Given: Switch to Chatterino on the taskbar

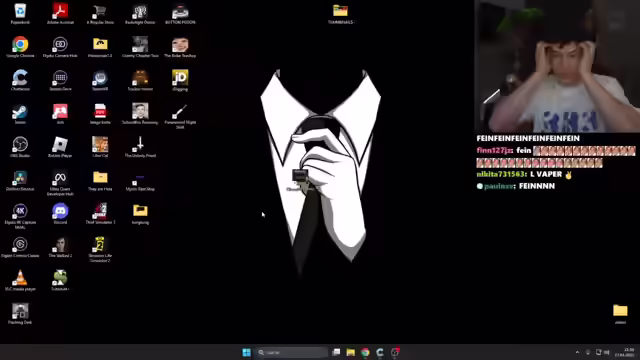Looking at the screenshot, I should [x=380, y=352].
